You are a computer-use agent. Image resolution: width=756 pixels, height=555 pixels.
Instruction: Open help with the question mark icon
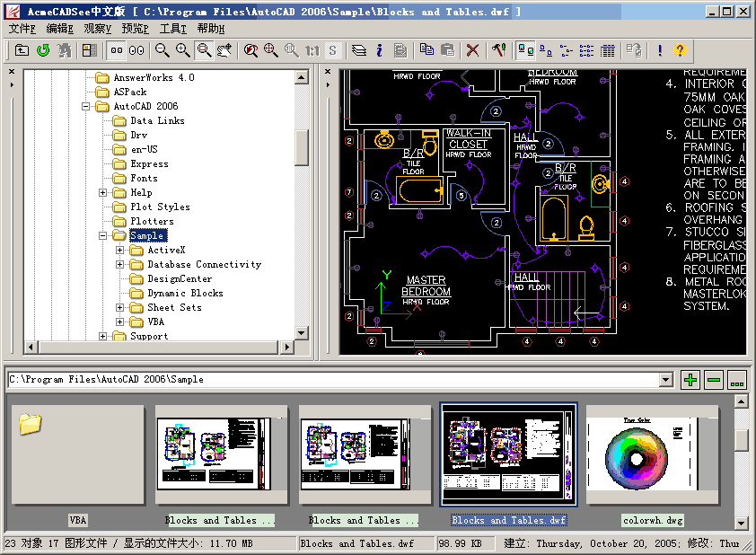click(x=680, y=50)
